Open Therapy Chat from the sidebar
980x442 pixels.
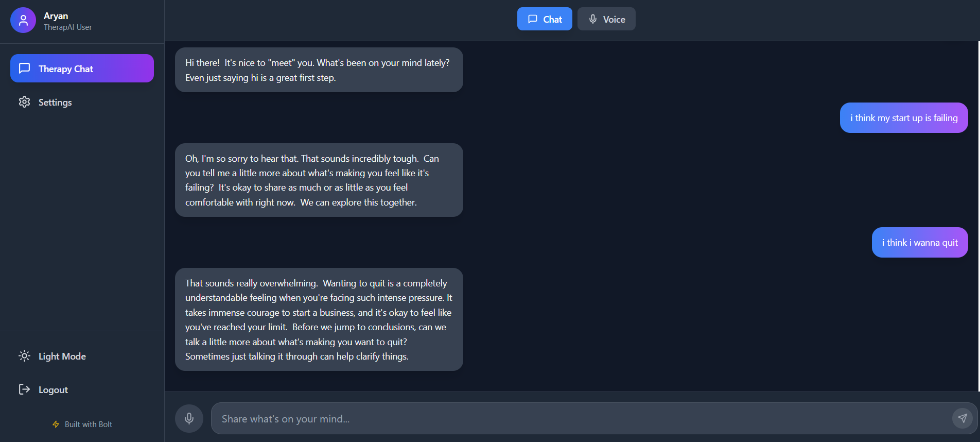(x=81, y=68)
